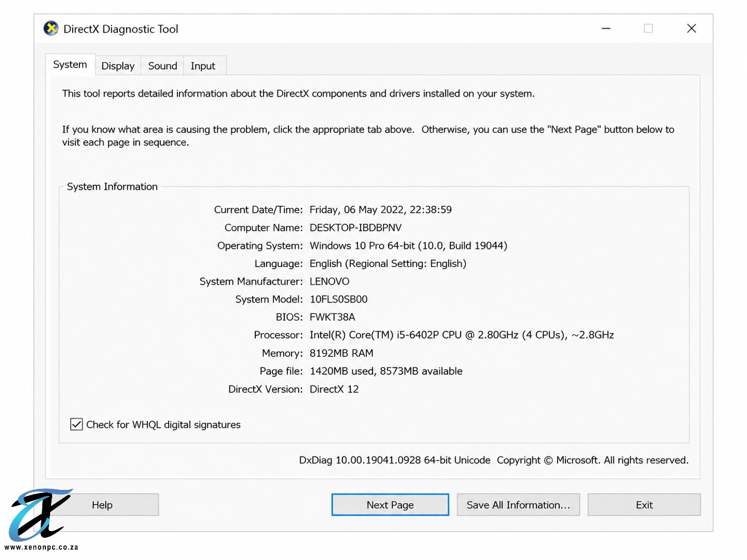Viewport: 747px width, 560px height.
Task: Click the Next Page button
Action: point(390,505)
